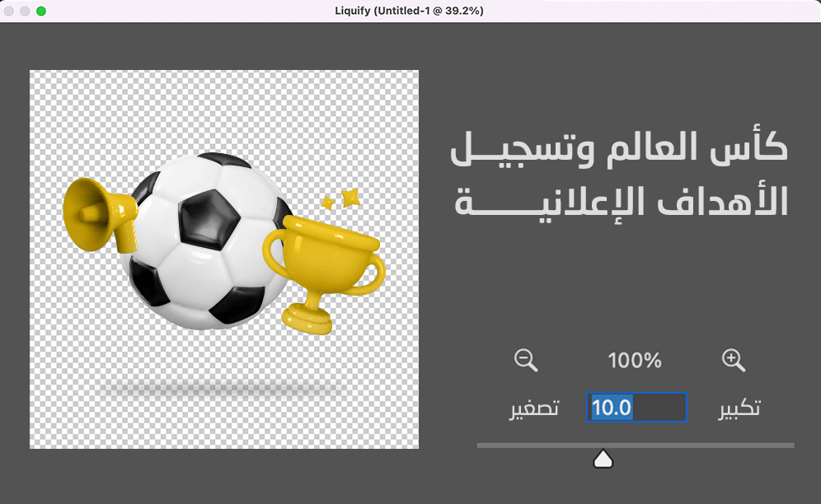Click the headline line كأس العالم وتسجيل
Viewport: 821px width, 504px height.
[x=619, y=149]
